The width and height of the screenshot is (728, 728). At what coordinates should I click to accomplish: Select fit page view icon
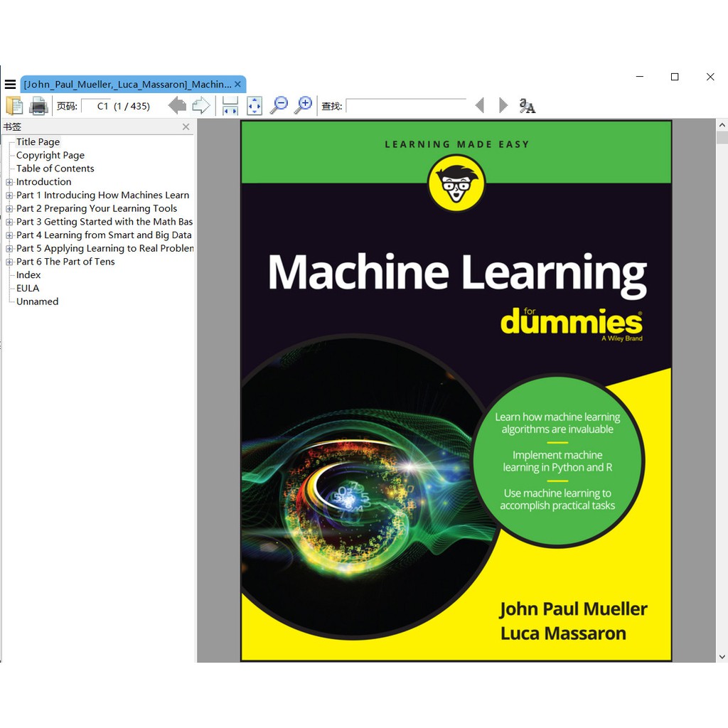(255, 106)
